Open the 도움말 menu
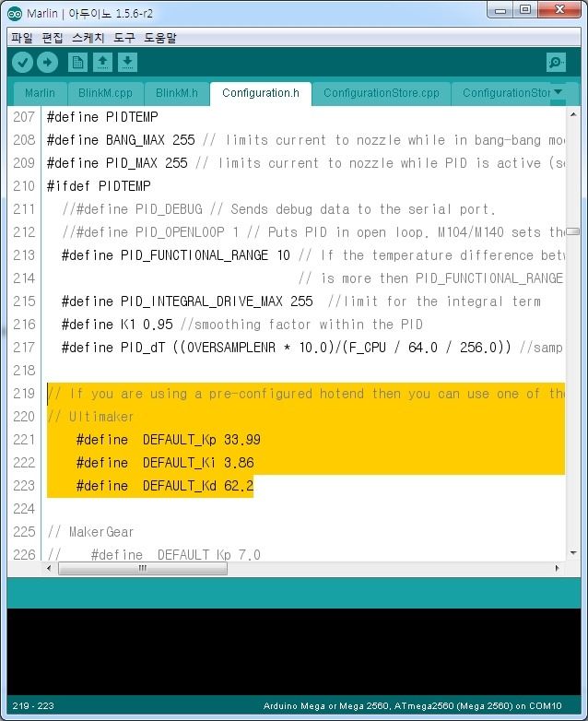This screenshot has height=721, width=588. coord(160,38)
